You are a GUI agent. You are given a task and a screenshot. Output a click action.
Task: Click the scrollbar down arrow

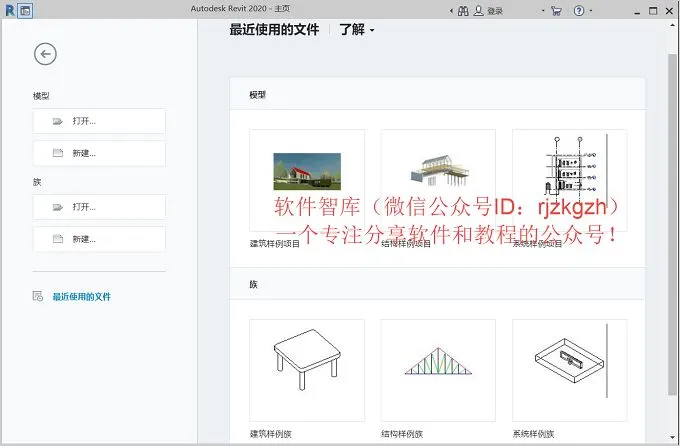tap(672, 437)
